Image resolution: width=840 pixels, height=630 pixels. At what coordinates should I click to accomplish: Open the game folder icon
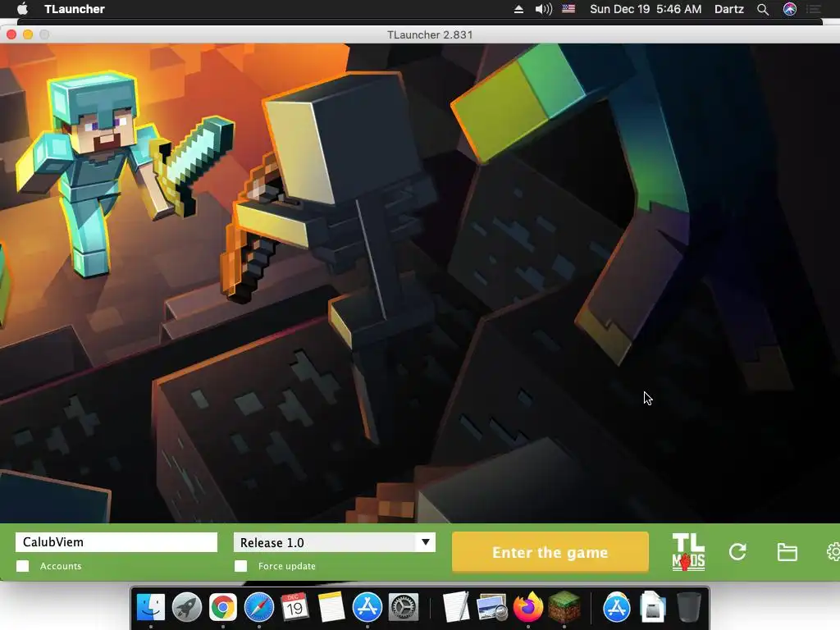787,552
